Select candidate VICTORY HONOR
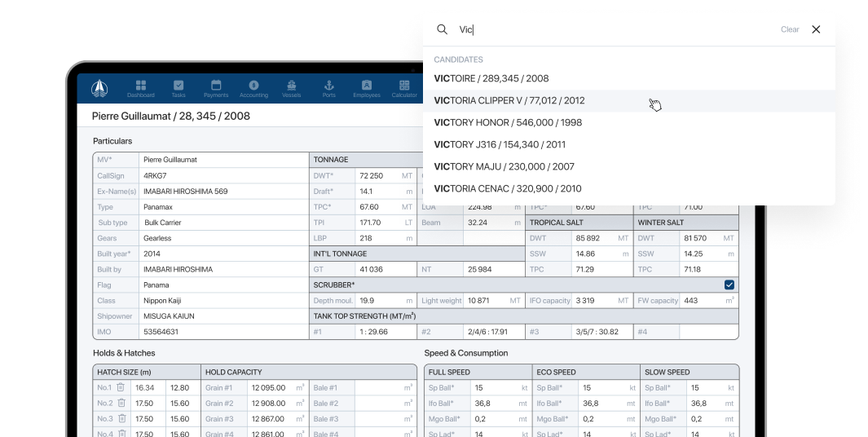 tap(629, 122)
